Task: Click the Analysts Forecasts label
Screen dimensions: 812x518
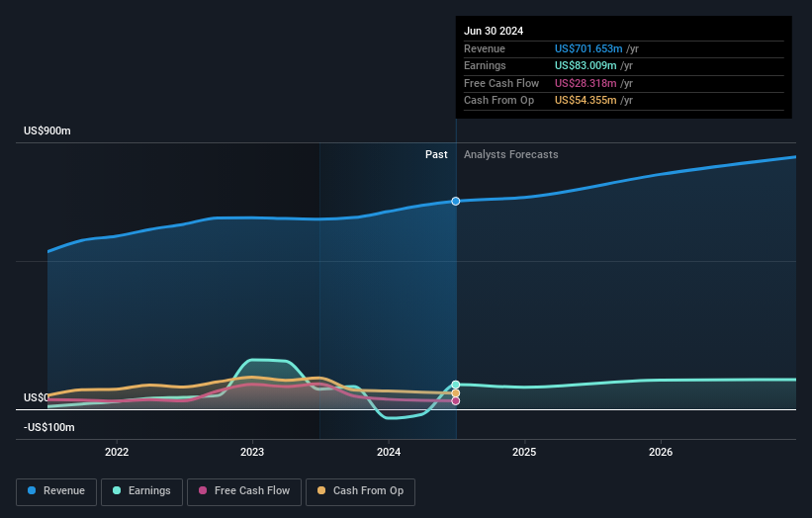Action: 510,155
